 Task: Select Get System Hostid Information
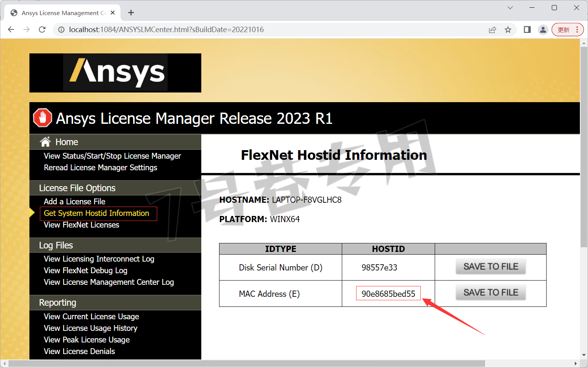(x=96, y=213)
